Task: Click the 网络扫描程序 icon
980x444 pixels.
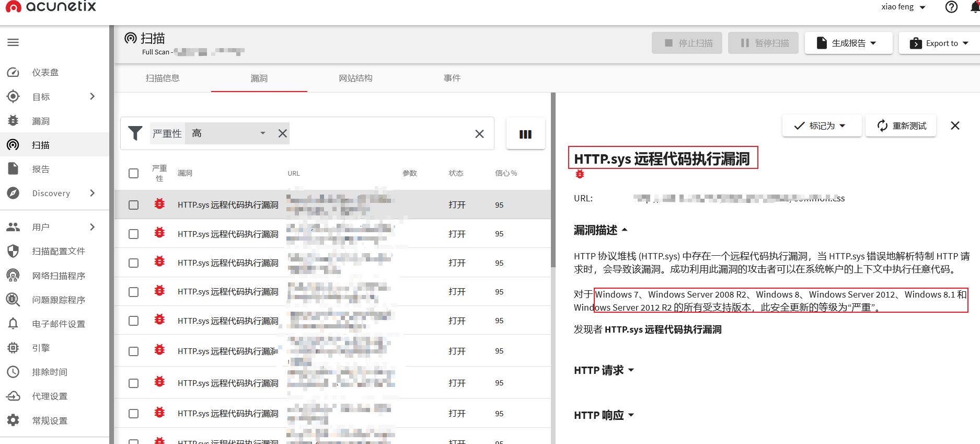Action: point(13,275)
